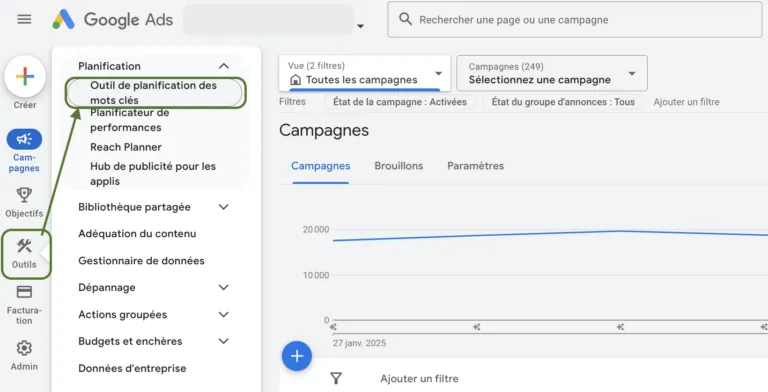Click the Filtres label
768x392 pixels.
[292, 102]
